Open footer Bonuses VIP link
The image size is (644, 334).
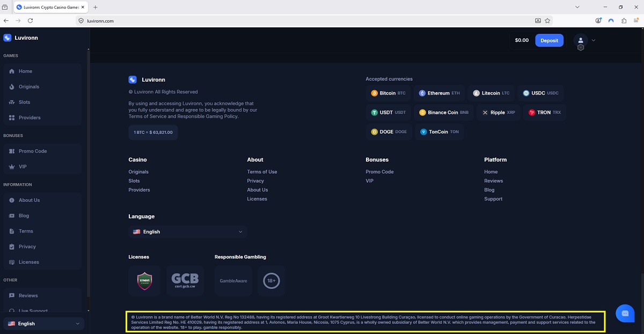370,181
